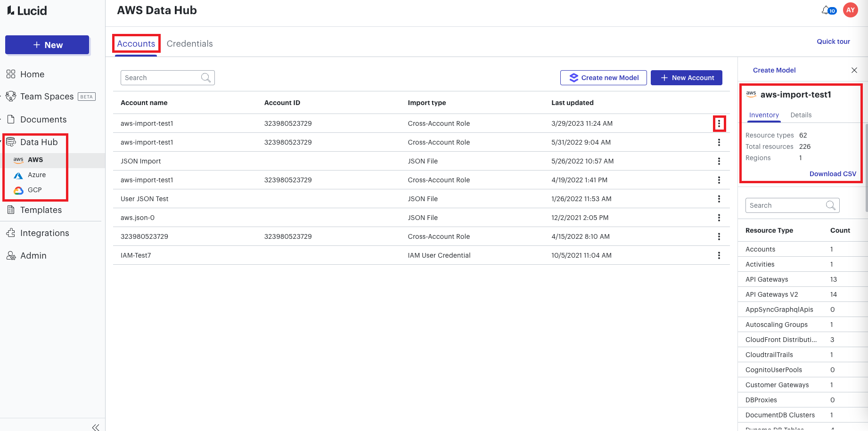This screenshot has height=431, width=868.
Task: Open options menu for IAM-Test7 row
Action: click(719, 255)
